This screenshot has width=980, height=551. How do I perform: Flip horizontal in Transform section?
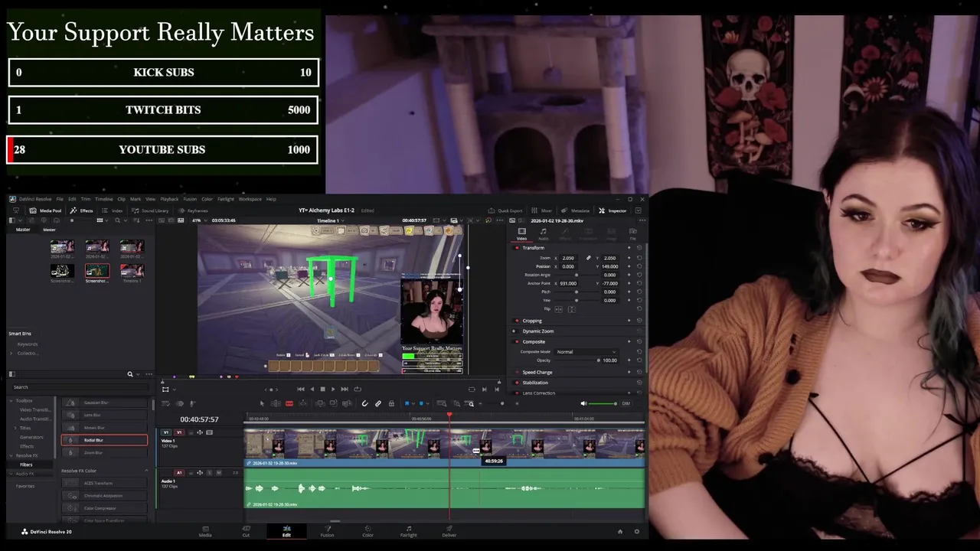[x=558, y=309]
